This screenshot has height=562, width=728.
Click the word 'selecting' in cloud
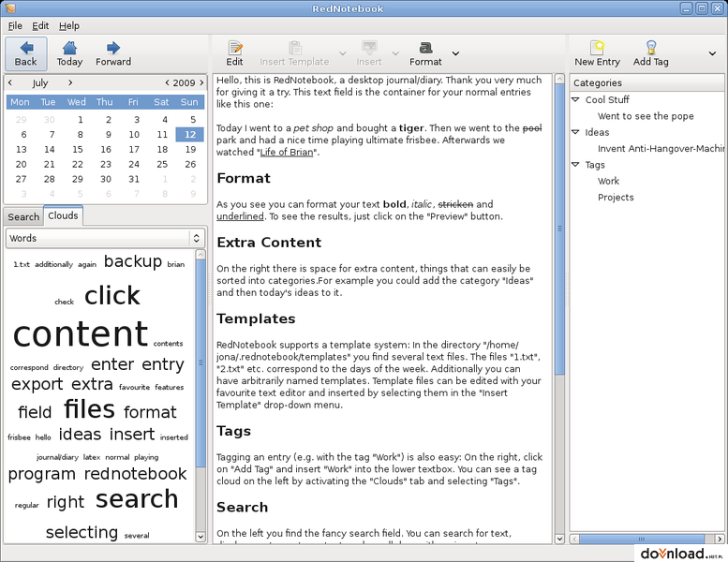click(x=82, y=532)
